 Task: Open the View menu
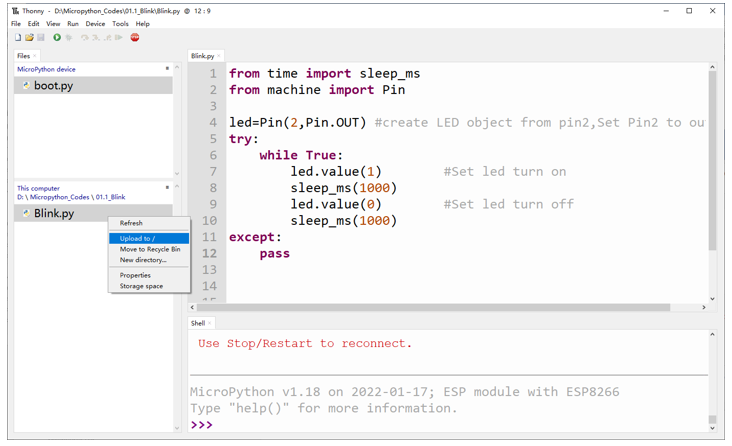point(53,23)
